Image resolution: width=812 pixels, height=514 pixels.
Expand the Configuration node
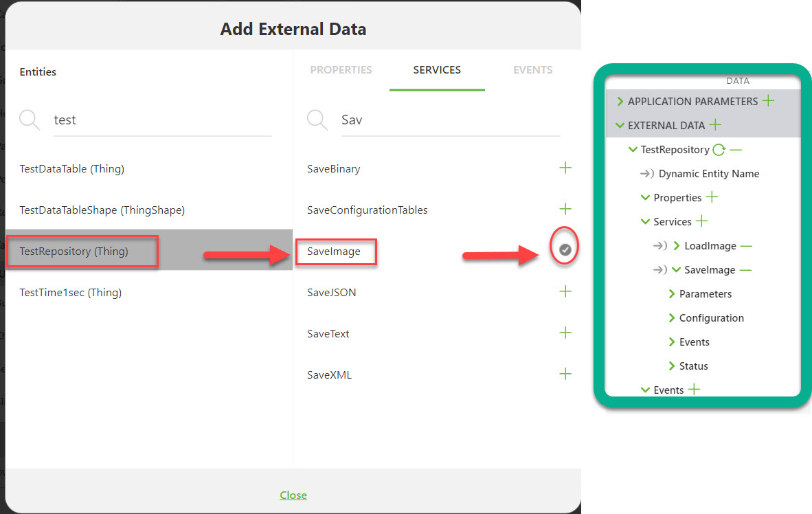[671, 317]
